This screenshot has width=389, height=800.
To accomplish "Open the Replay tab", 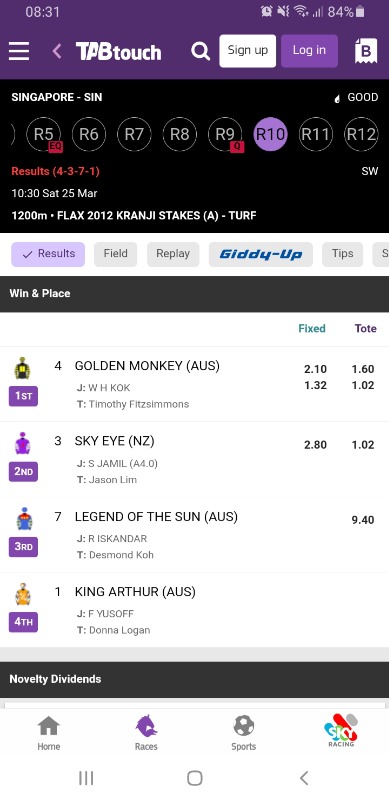I will point(173,254).
